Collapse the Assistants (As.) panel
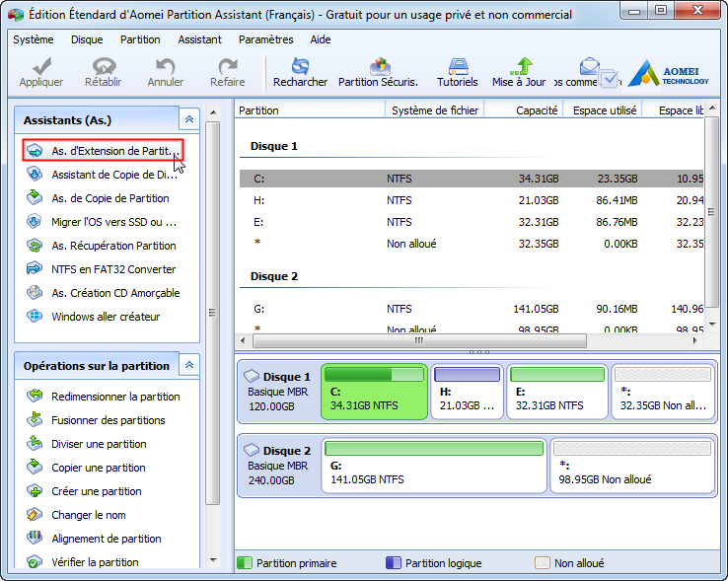The width and height of the screenshot is (728, 581). pos(189,119)
